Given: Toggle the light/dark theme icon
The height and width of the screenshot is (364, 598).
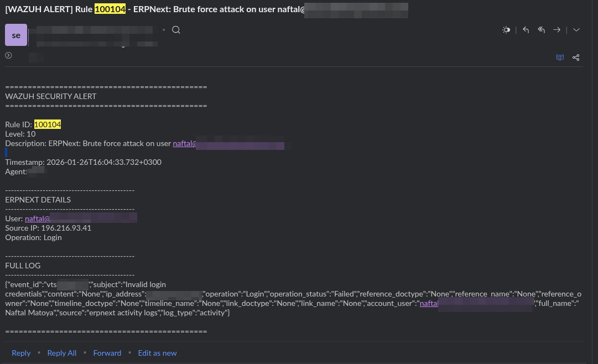Looking at the screenshot, I should [506, 30].
